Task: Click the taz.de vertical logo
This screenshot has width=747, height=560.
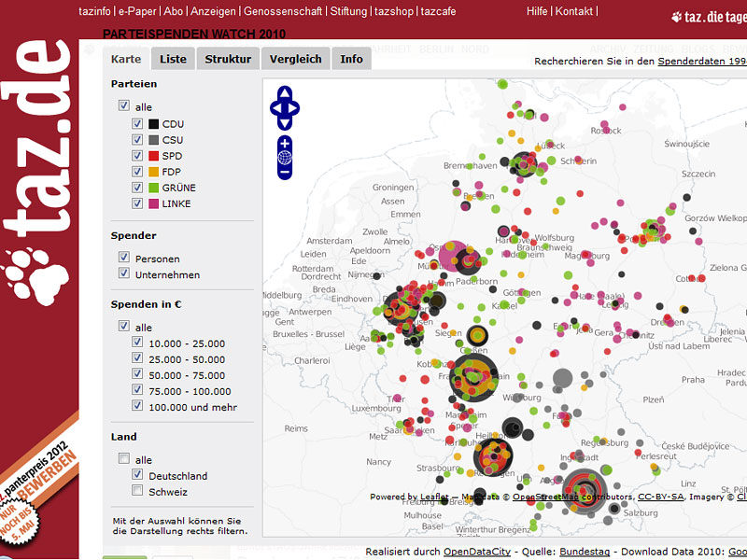Action: coord(38,138)
